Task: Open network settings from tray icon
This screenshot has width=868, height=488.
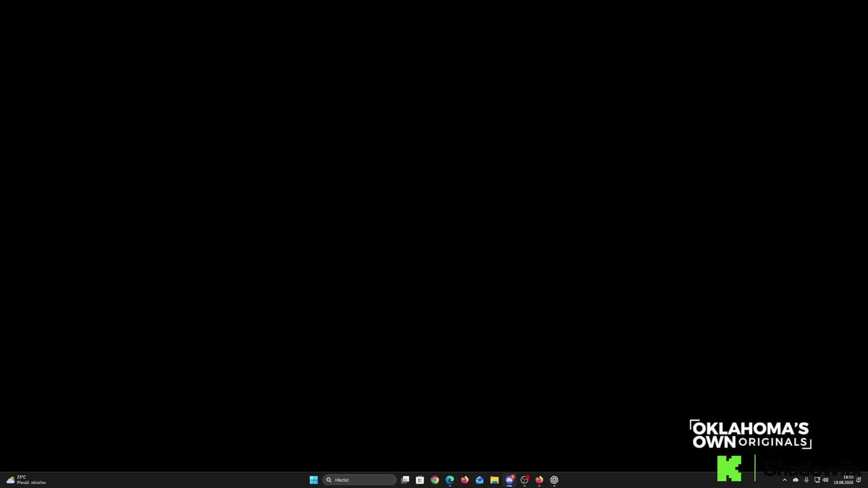Action: [816, 480]
